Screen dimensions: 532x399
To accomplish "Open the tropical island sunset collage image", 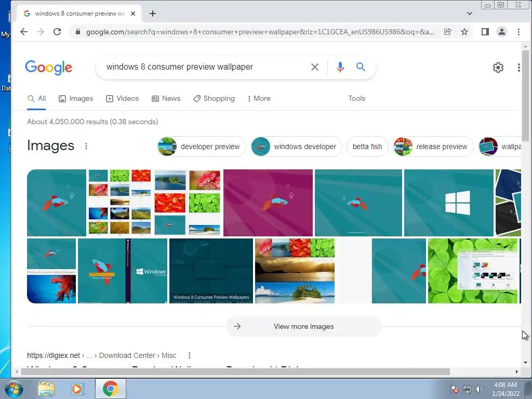I will [x=295, y=271].
